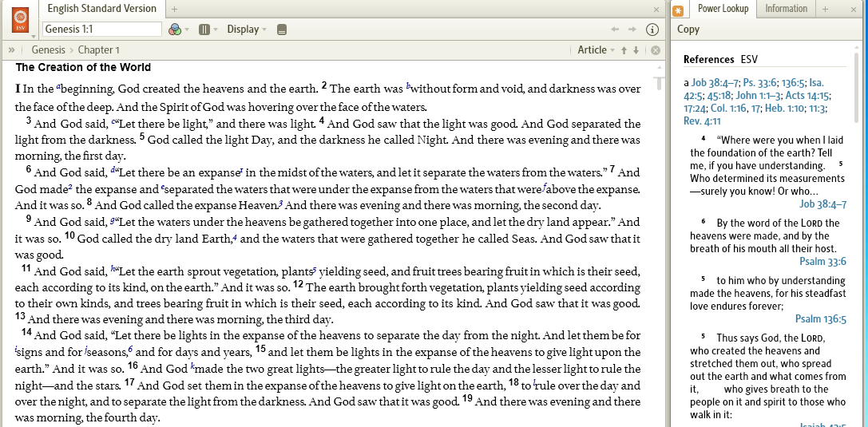Viewport: 868px width, 427px height.
Task: Open resource information panel icon
Action: pos(652,30)
